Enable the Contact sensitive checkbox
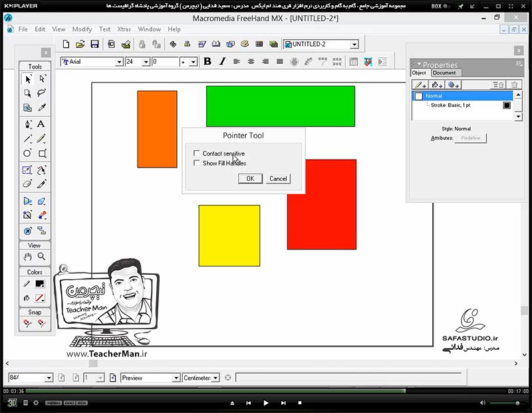Viewport: 532px width, 413px height. click(196, 153)
